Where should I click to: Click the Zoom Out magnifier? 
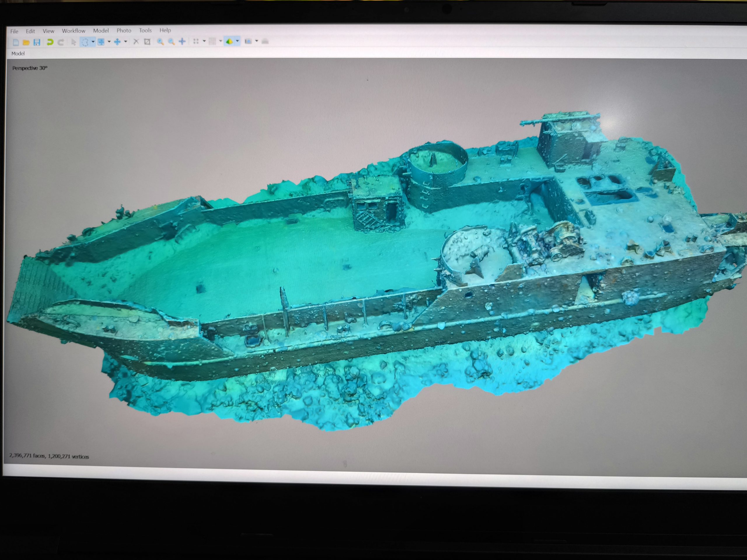[172, 41]
